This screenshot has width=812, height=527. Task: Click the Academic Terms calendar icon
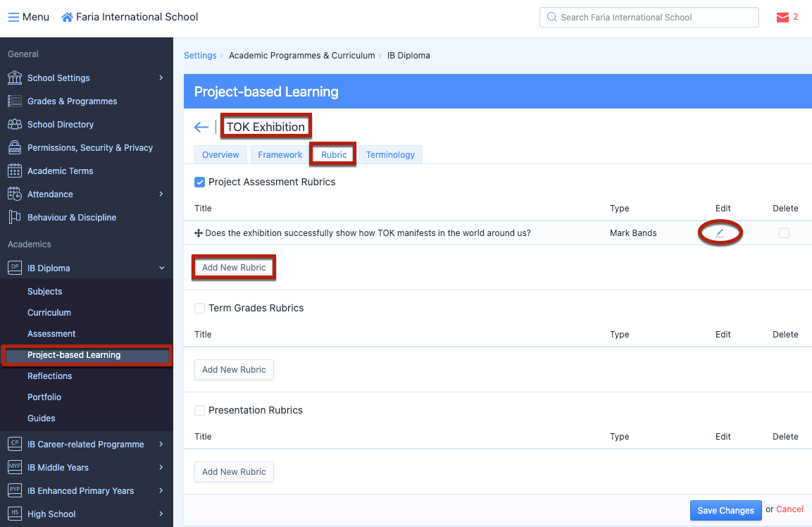pyautogui.click(x=15, y=170)
